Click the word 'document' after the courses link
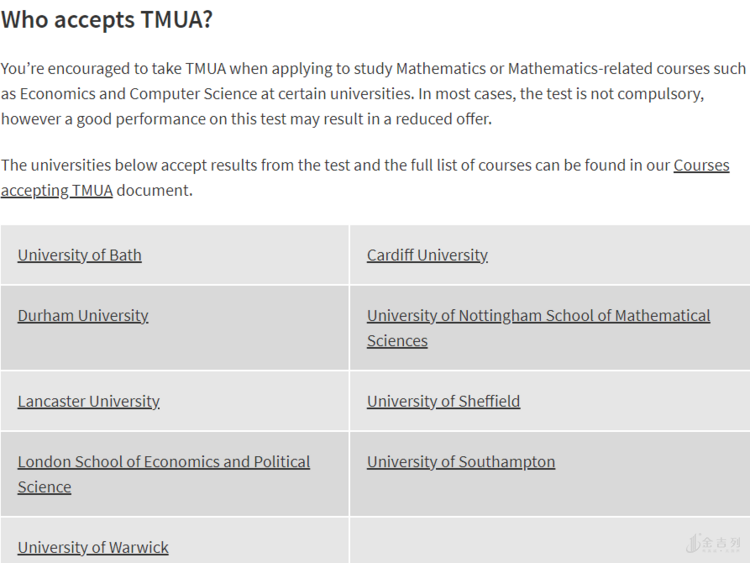This screenshot has width=750, height=563. point(153,190)
